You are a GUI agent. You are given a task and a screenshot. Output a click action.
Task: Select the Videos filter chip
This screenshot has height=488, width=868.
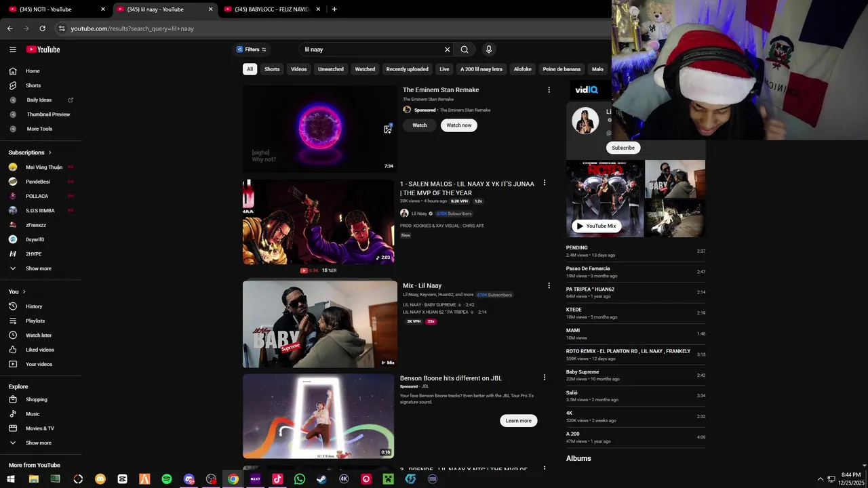pos(299,69)
